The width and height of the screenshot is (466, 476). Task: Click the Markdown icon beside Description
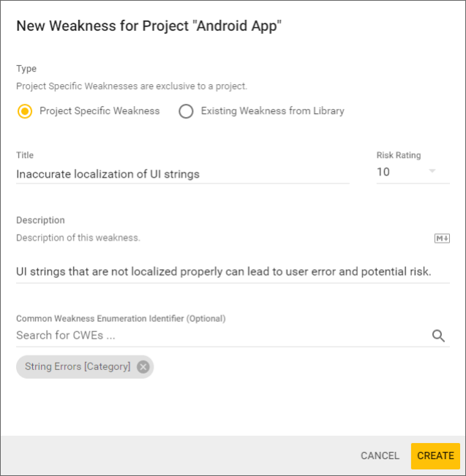point(441,238)
